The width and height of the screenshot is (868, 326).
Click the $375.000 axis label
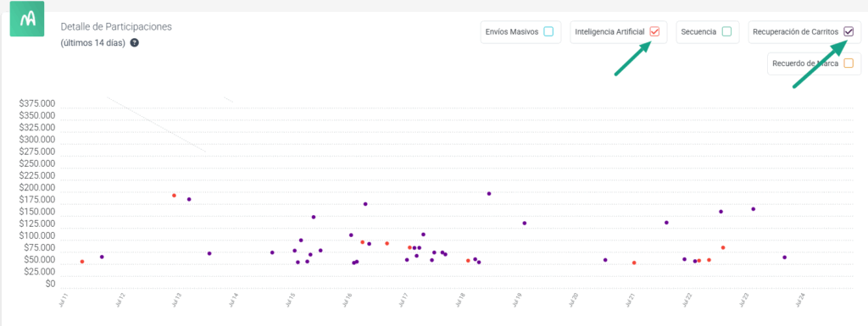click(x=36, y=104)
